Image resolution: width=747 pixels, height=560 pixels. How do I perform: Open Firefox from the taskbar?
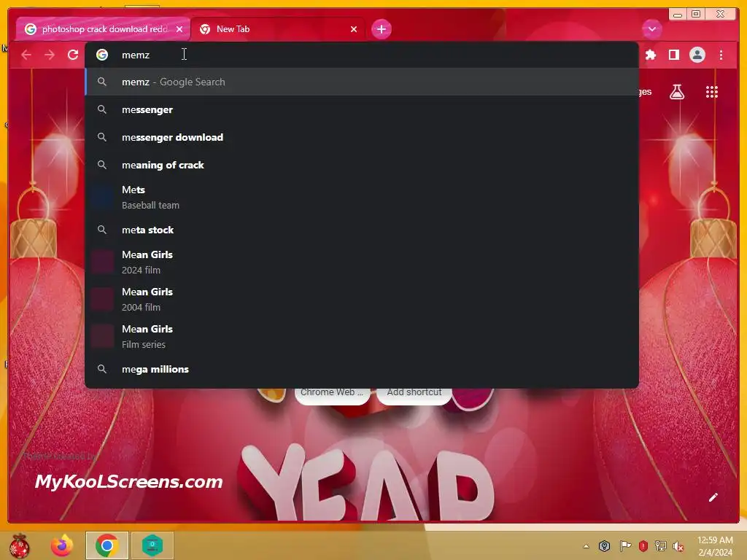[x=62, y=545]
